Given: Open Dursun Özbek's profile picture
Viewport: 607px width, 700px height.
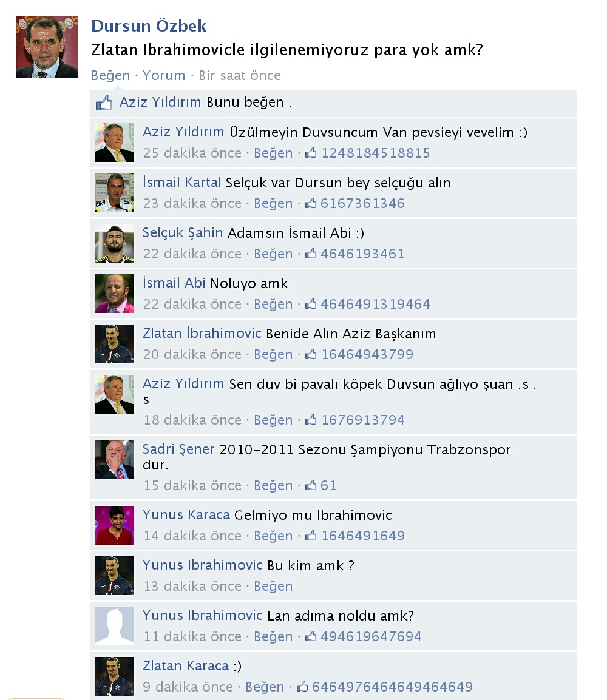Looking at the screenshot, I should [x=47, y=47].
